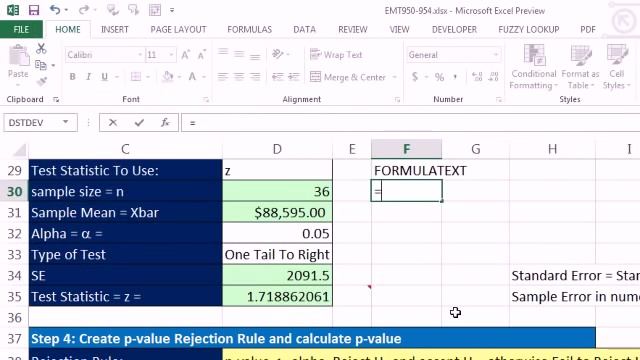Apply Comma Style number format

455,77
